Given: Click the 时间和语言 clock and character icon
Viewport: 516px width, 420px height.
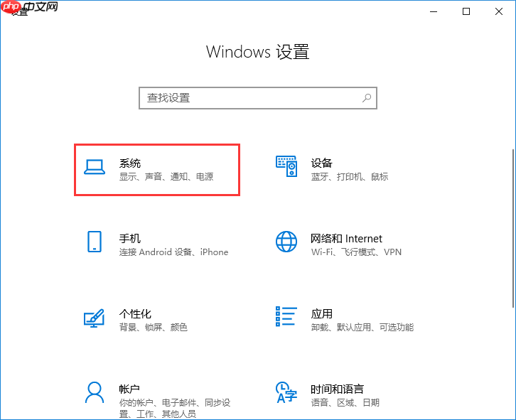Looking at the screenshot, I should 286,392.
